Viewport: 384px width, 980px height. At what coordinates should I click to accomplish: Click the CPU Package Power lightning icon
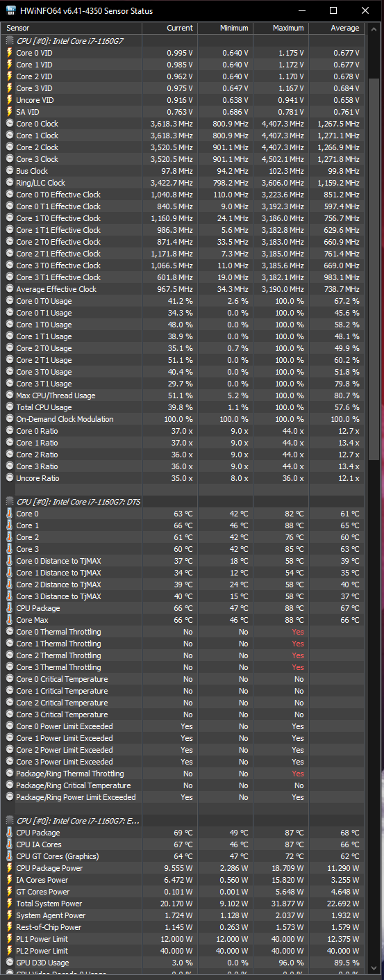(10, 868)
